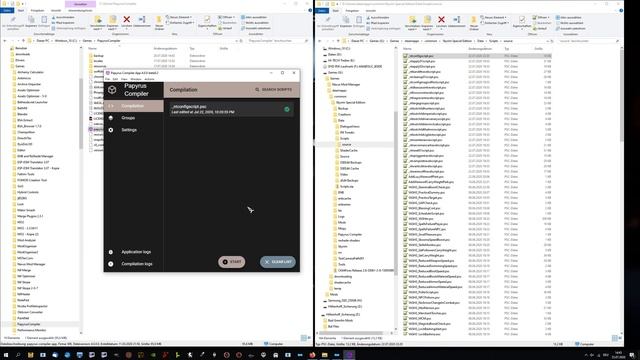Open Verschieben nach dropdown in right Explorer
Viewport: 640px width, 360px height.
412,22
